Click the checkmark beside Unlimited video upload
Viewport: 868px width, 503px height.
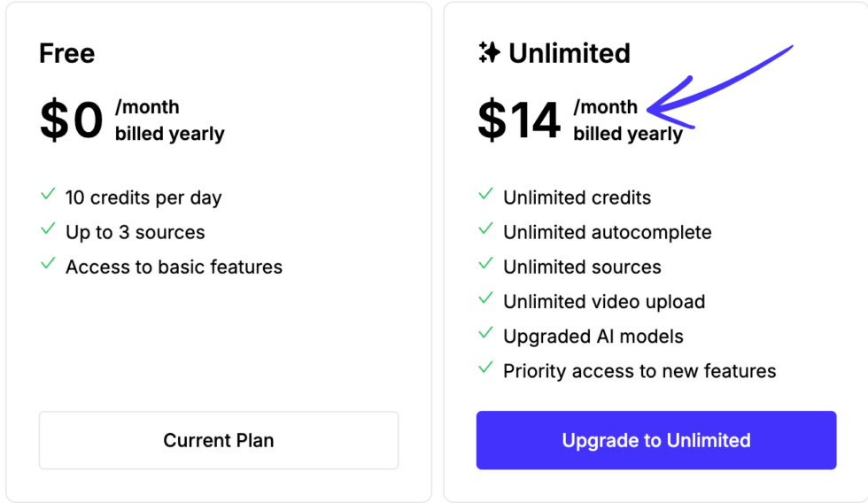pyautogui.click(x=485, y=298)
